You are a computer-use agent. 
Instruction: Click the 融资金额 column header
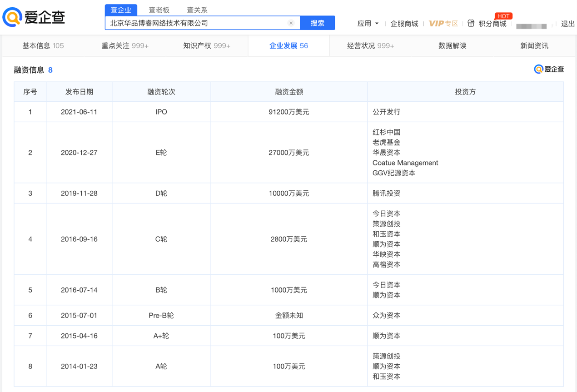(x=289, y=92)
